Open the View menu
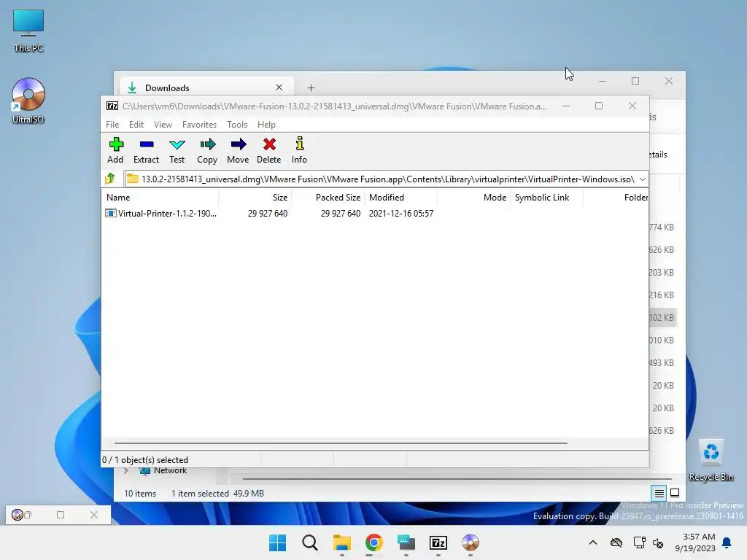The height and width of the screenshot is (560, 747). pos(163,124)
